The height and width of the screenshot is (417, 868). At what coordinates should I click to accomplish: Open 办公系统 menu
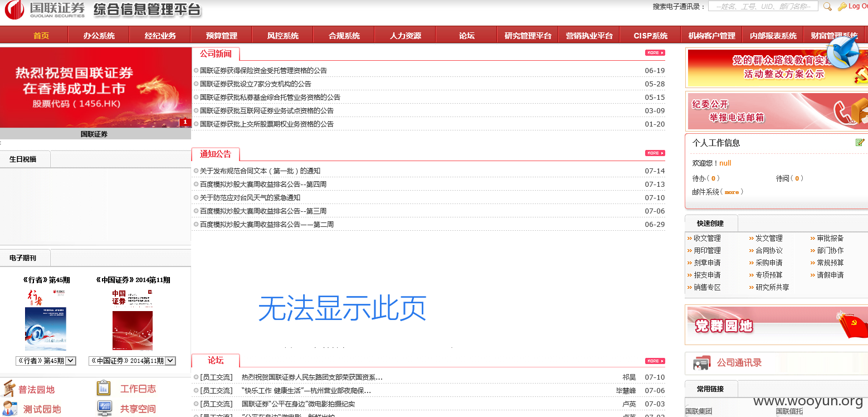click(99, 36)
